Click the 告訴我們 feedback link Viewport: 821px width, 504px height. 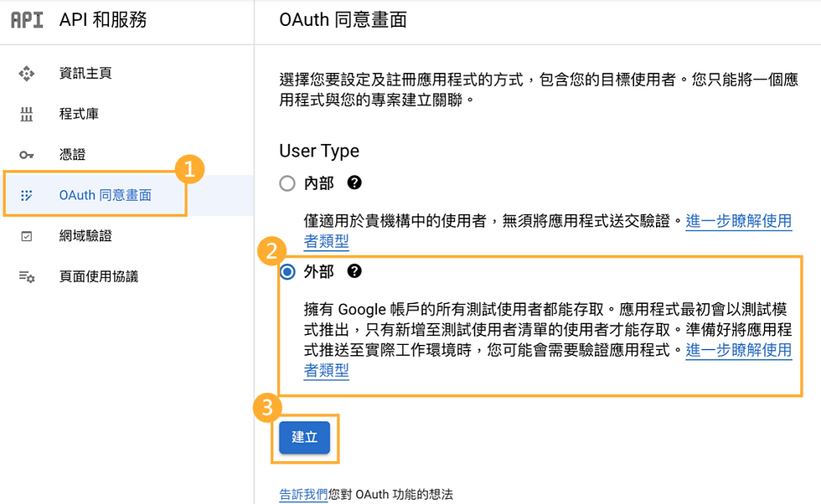point(303,495)
